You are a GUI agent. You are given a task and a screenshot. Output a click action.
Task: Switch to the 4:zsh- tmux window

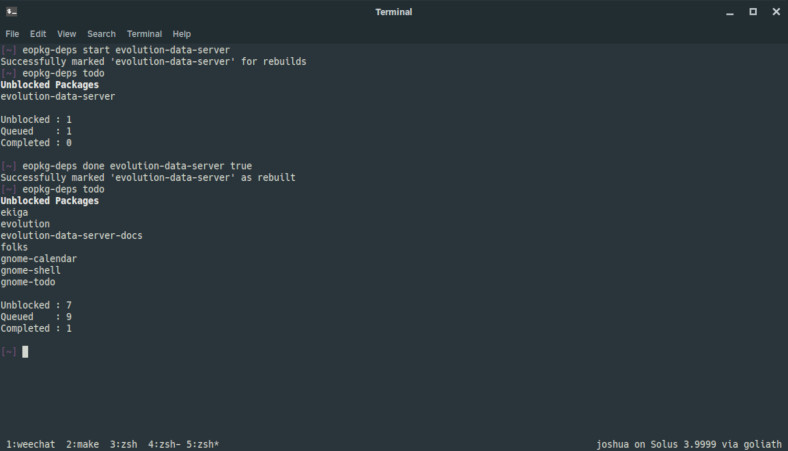coord(164,443)
